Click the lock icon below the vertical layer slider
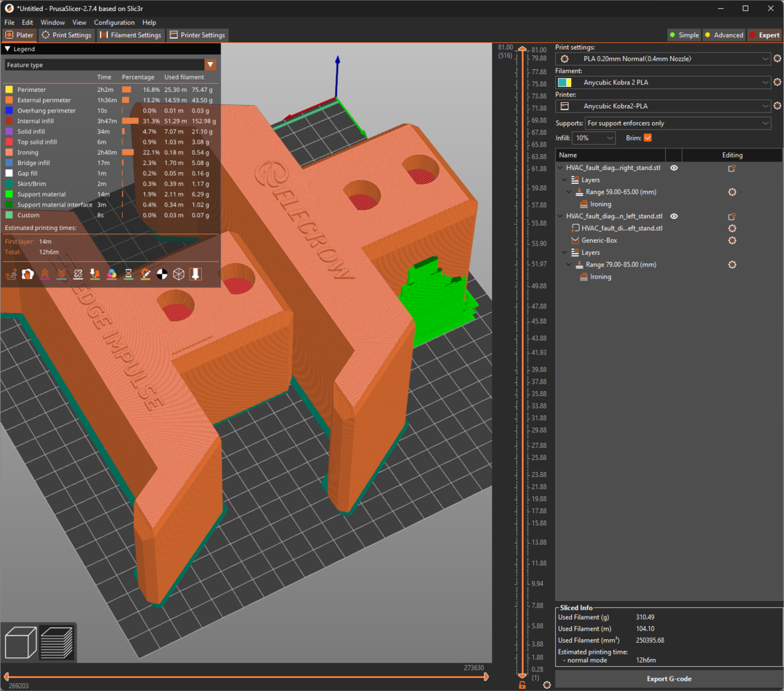 click(523, 684)
